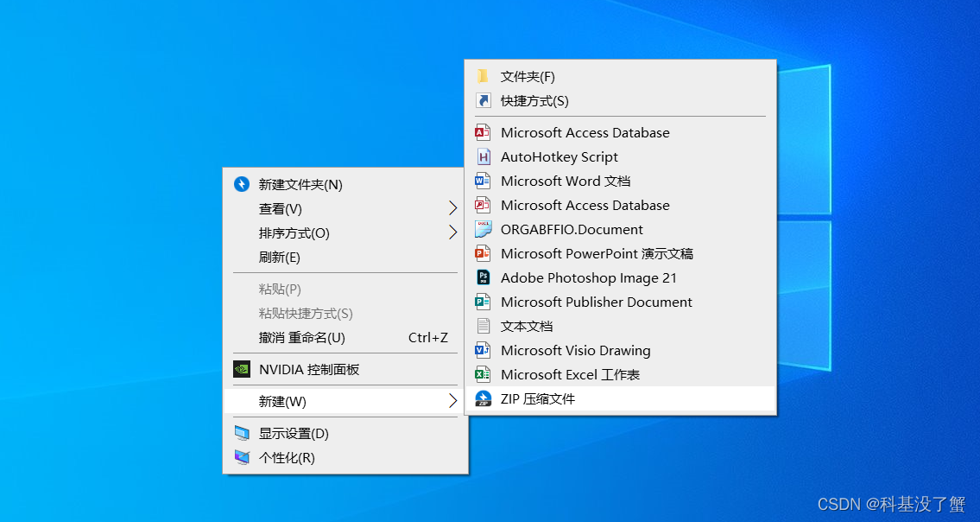The image size is (980, 522).
Task: Choose the 粘贴快捷方式(S) entry
Action: pos(345,314)
